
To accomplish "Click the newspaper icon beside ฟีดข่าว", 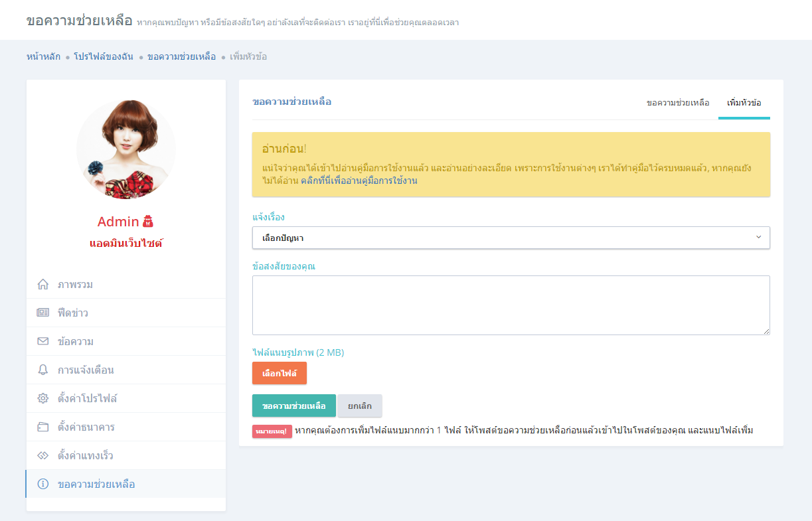I will tap(43, 313).
